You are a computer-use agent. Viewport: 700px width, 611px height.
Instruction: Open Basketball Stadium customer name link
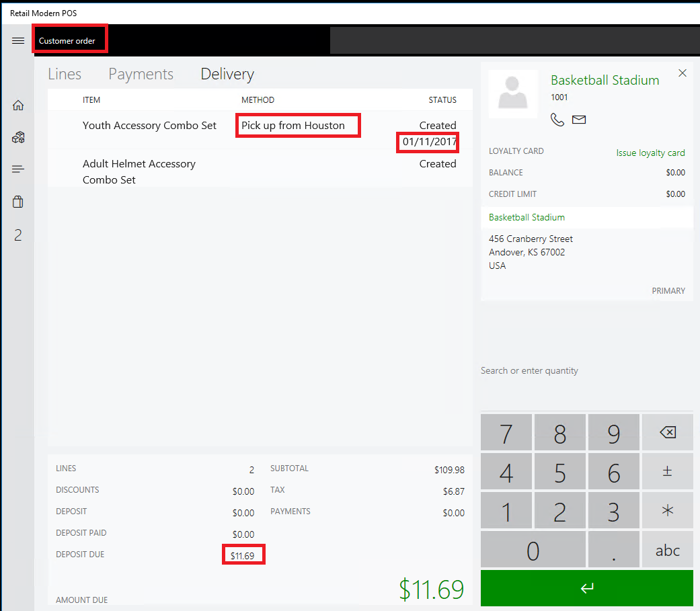coord(605,80)
